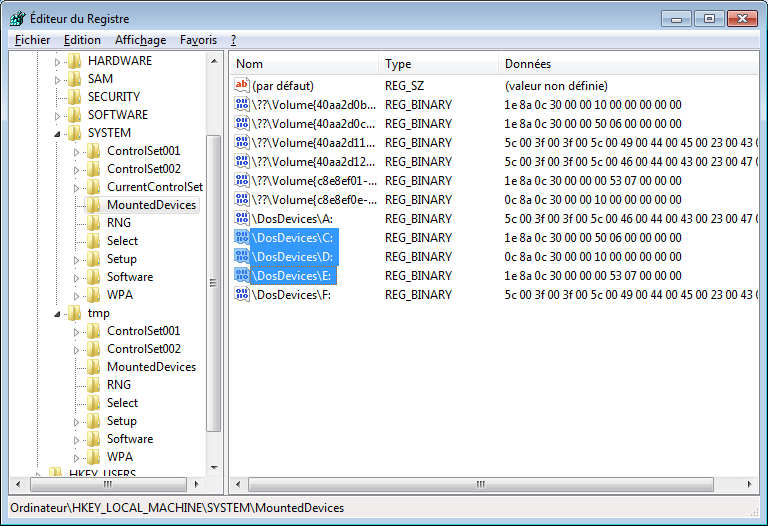Expand the SAM key
The height and width of the screenshot is (526, 768).
(x=57, y=80)
